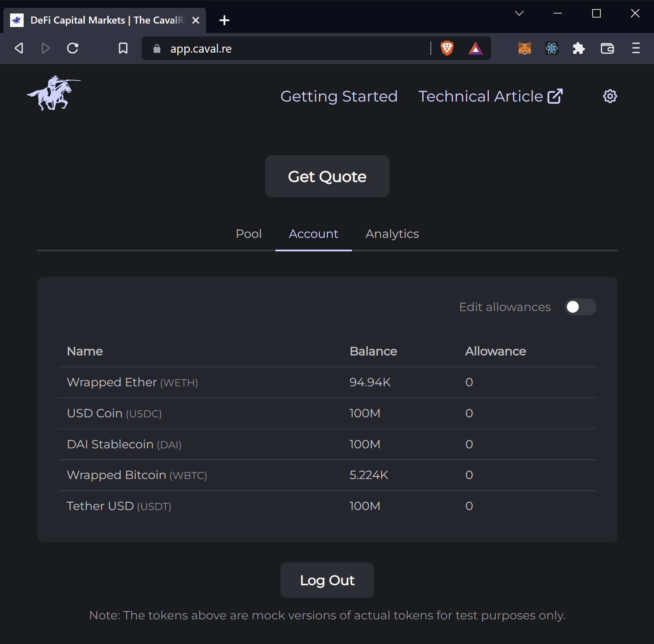654x644 pixels.
Task: Click the Name column header
Action: (85, 351)
